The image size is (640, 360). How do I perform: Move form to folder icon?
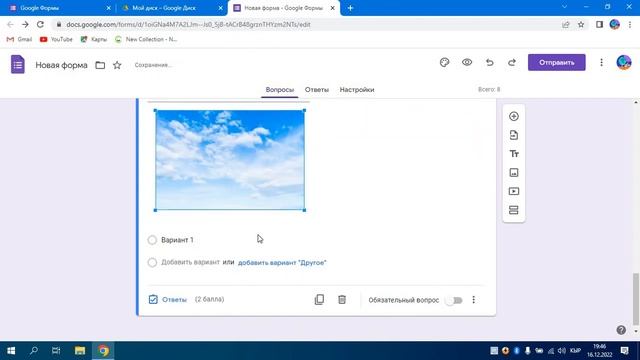pyautogui.click(x=100, y=65)
